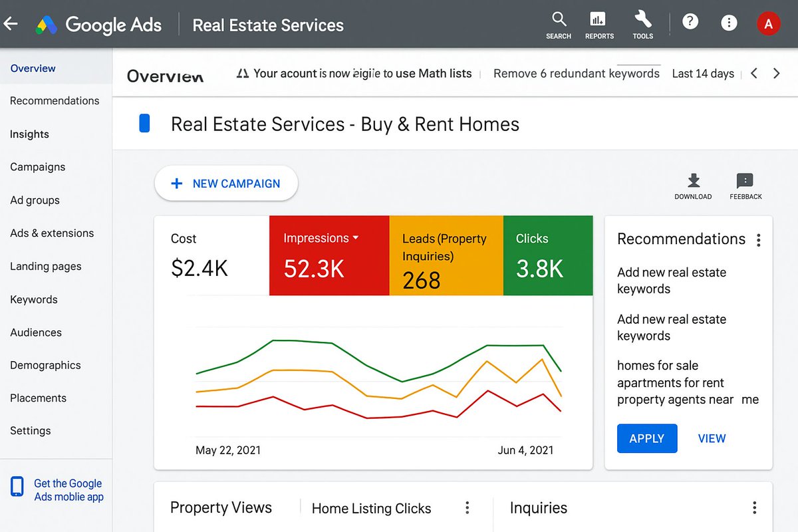
Task: Click the blue campaign marker icon
Action: [x=144, y=124]
